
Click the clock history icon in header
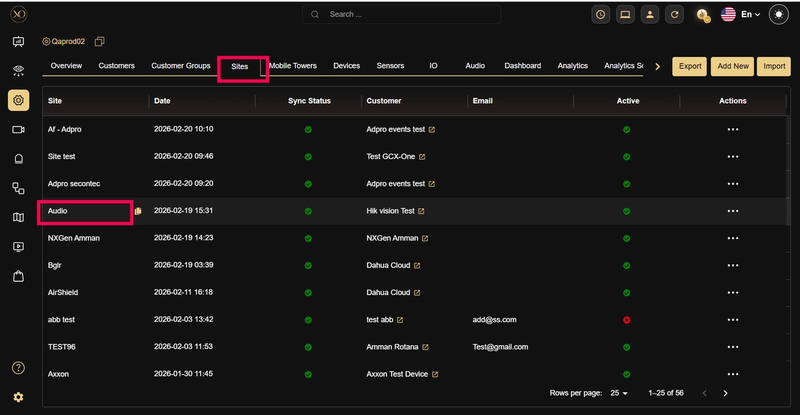click(601, 15)
